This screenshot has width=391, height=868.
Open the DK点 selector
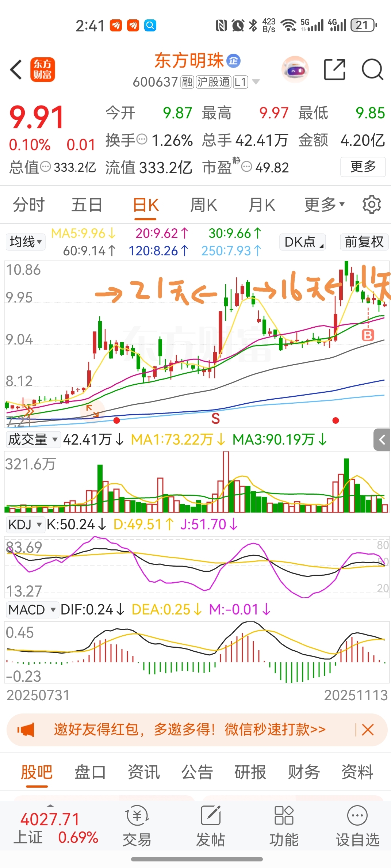[303, 242]
